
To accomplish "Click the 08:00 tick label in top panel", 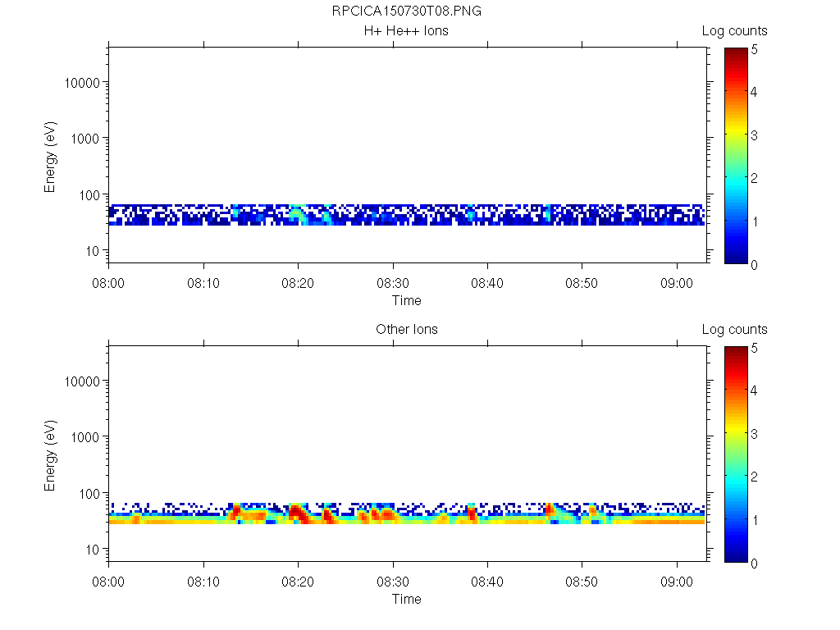I will click(108, 283).
